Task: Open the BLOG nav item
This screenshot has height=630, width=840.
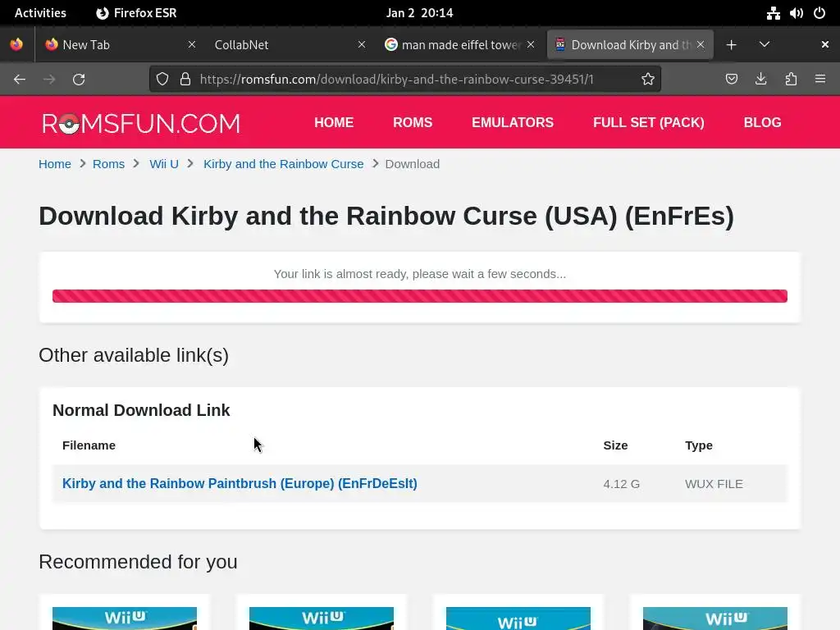Action: pyautogui.click(x=762, y=122)
